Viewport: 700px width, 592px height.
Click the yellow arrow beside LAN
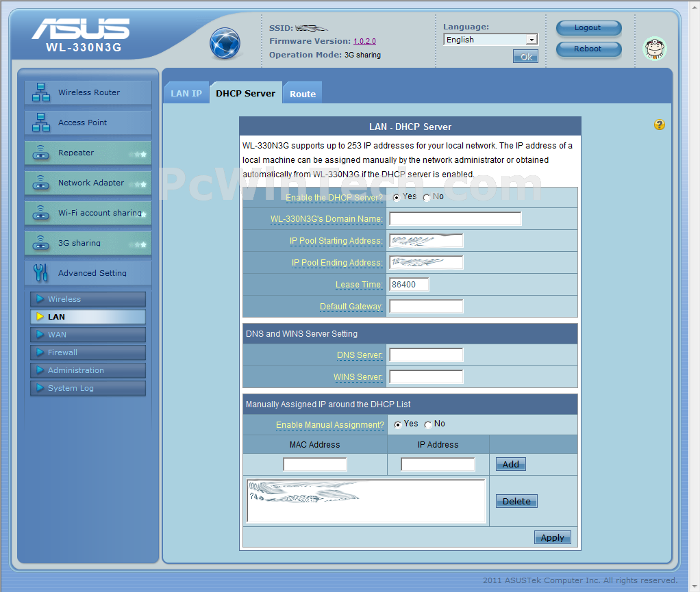click(40, 316)
